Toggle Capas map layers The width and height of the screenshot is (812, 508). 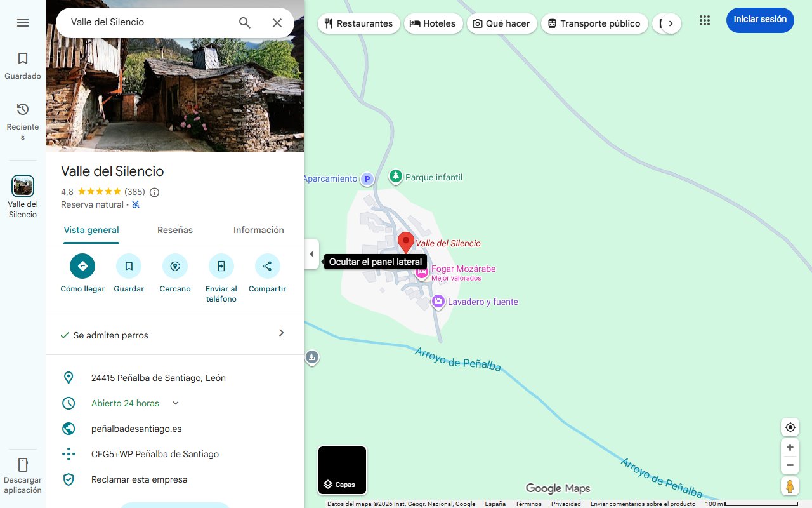point(342,471)
